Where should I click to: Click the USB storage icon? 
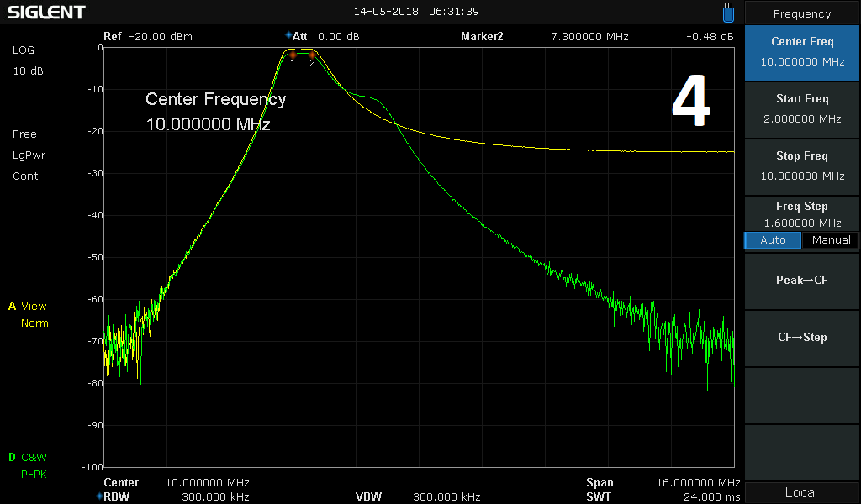point(728,12)
